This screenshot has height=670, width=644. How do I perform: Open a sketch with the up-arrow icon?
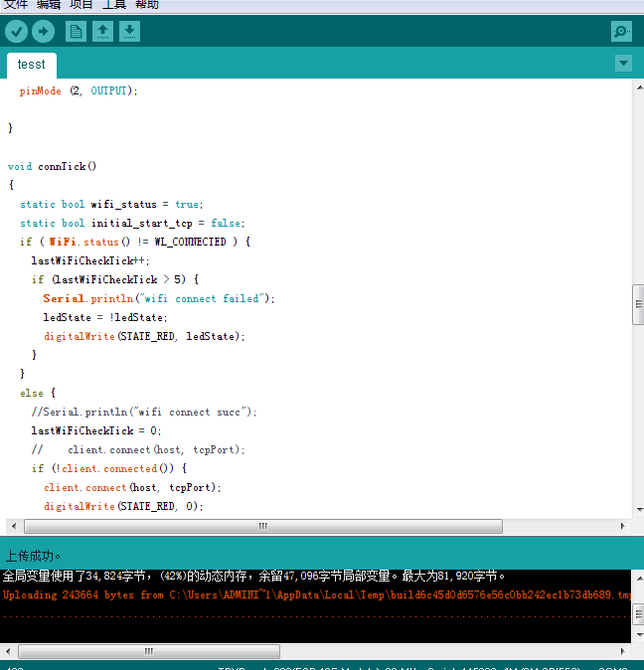[x=102, y=31]
